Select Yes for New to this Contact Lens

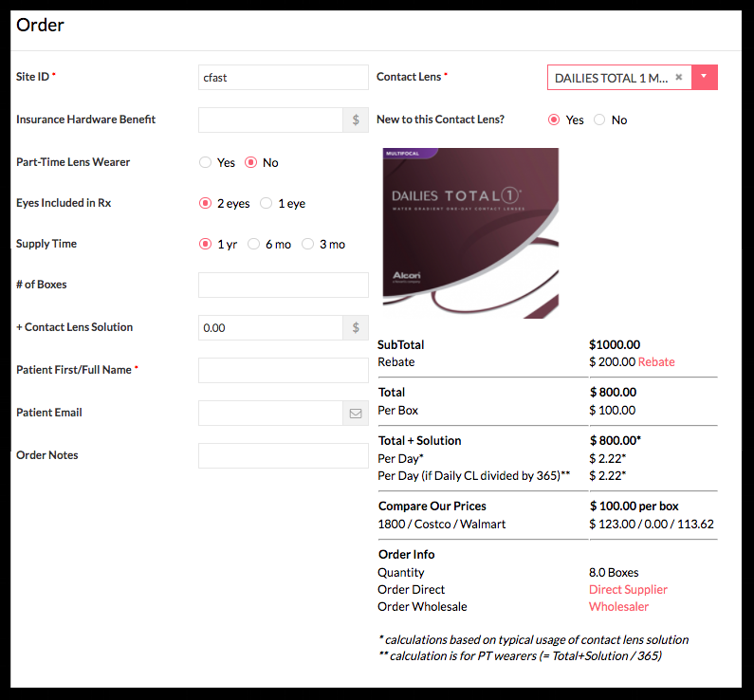554,120
